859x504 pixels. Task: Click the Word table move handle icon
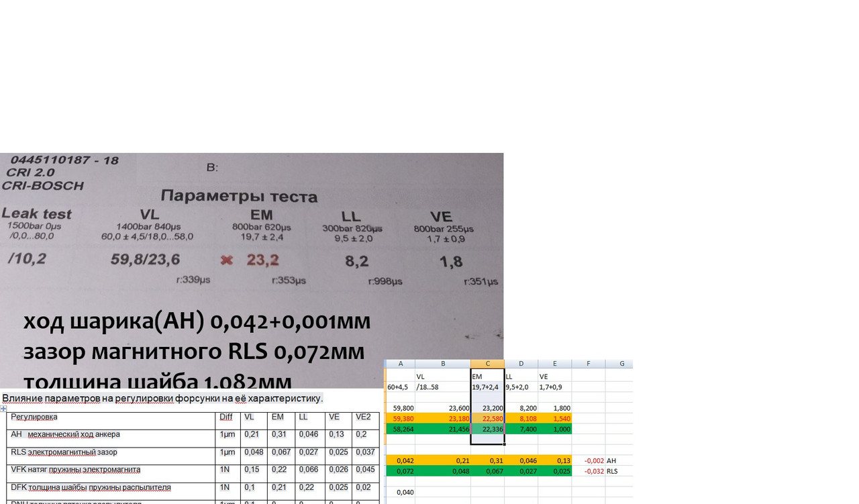click(3, 408)
